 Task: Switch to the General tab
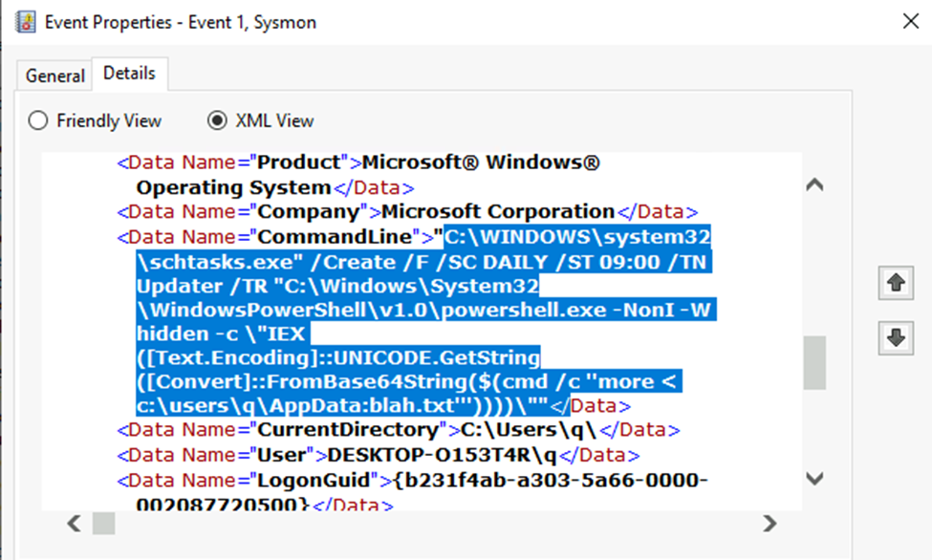[54, 75]
